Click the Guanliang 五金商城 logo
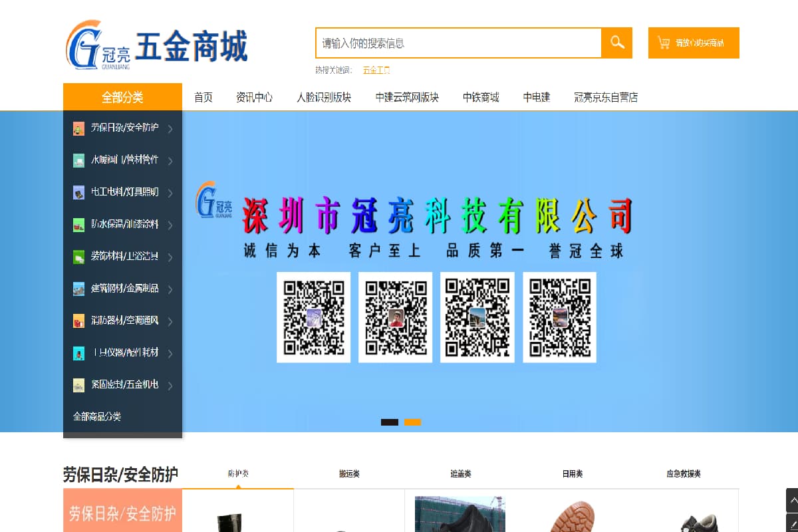Viewport: 798px width, 532px height. coord(156,45)
